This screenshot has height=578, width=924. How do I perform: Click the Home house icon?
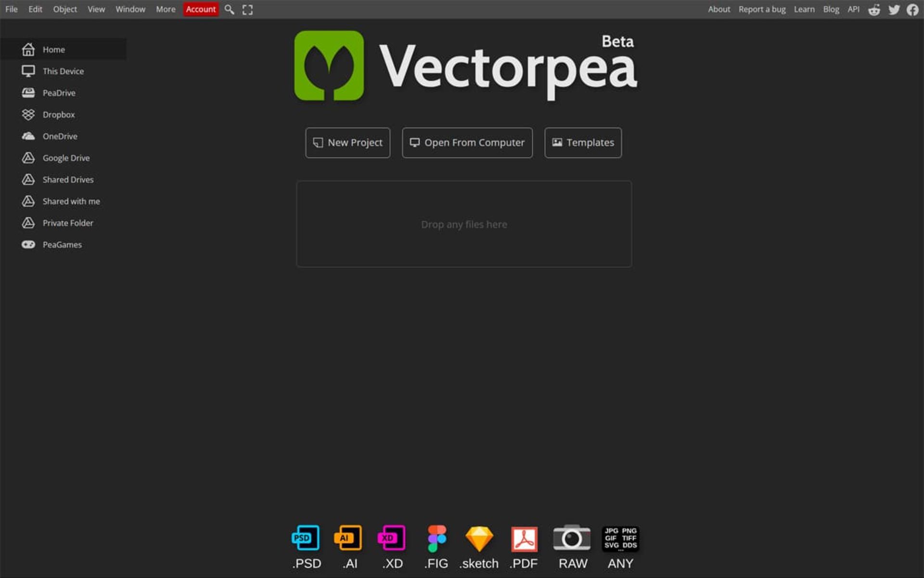pyautogui.click(x=28, y=49)
